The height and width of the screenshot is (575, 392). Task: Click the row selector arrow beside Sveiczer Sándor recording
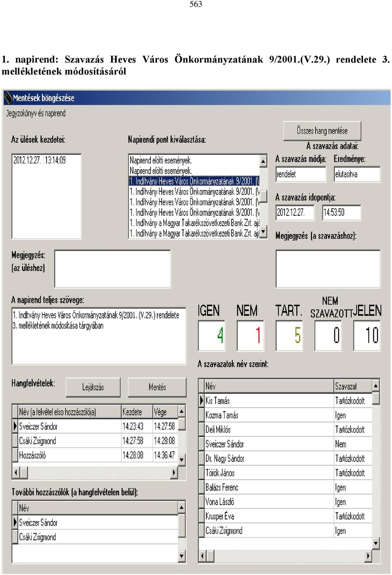point(15,426)
